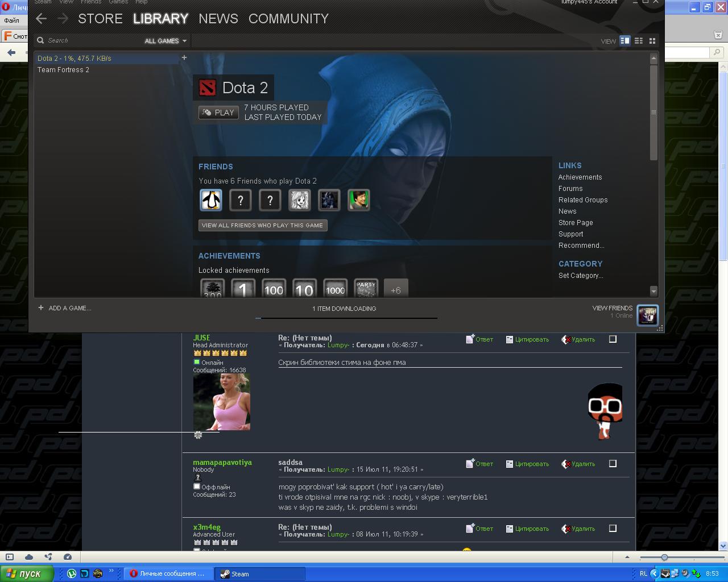Open the Recommend... link
728x582 pixels.
[581, 246]
